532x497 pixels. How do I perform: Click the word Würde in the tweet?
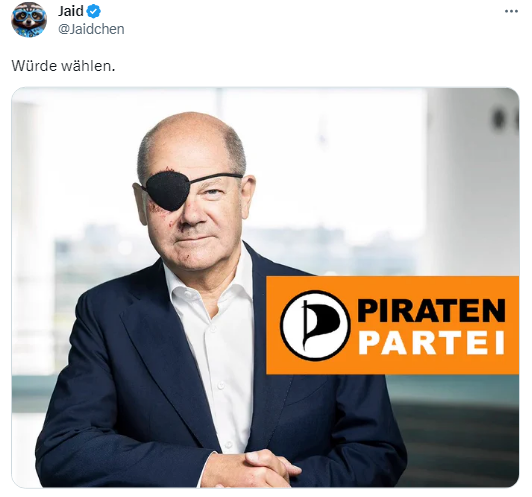click(x=34, y=66)
